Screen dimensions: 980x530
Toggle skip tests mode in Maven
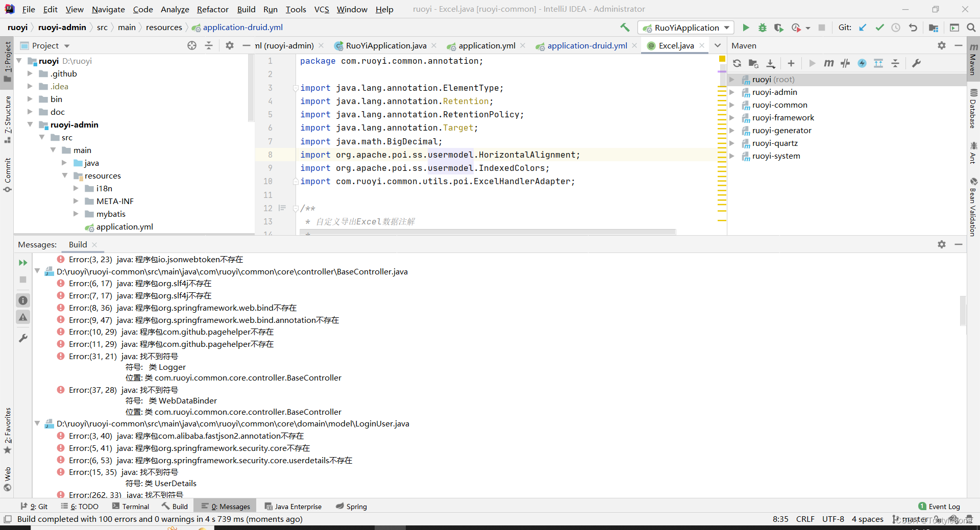(x=862, y=63)
